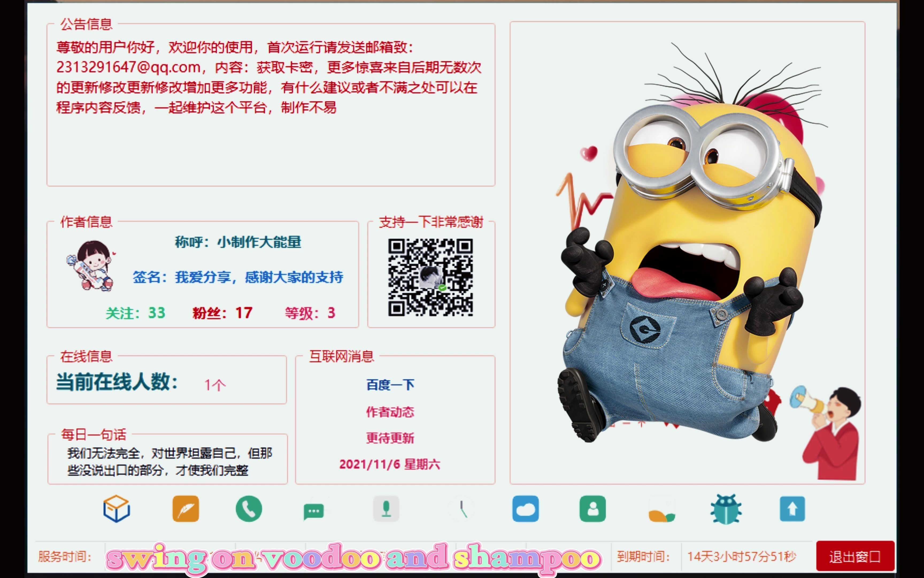Click the 作者信息 group title

[x=86, y=222]
